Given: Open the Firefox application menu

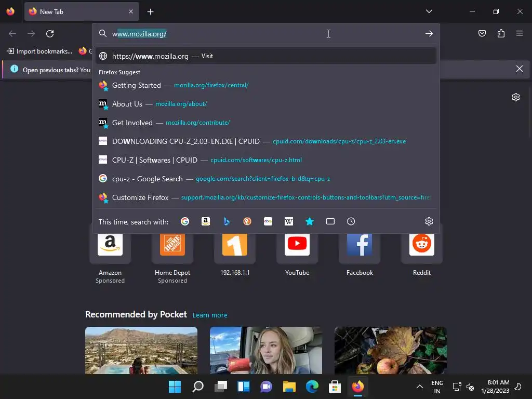Looking at the screenshot, I should (x=520, y=33).
